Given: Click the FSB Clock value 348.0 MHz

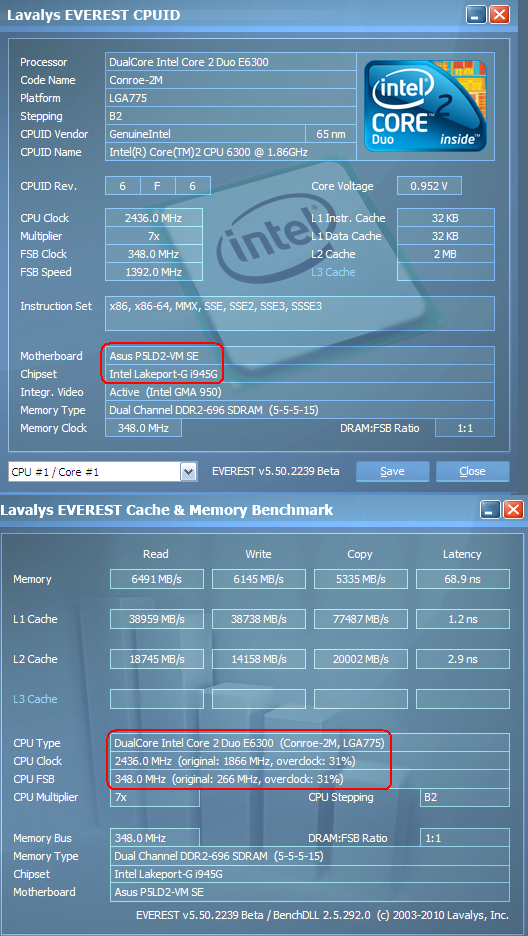Looking at the screenshot, I should pyautogui.click(x=154, y=254).
